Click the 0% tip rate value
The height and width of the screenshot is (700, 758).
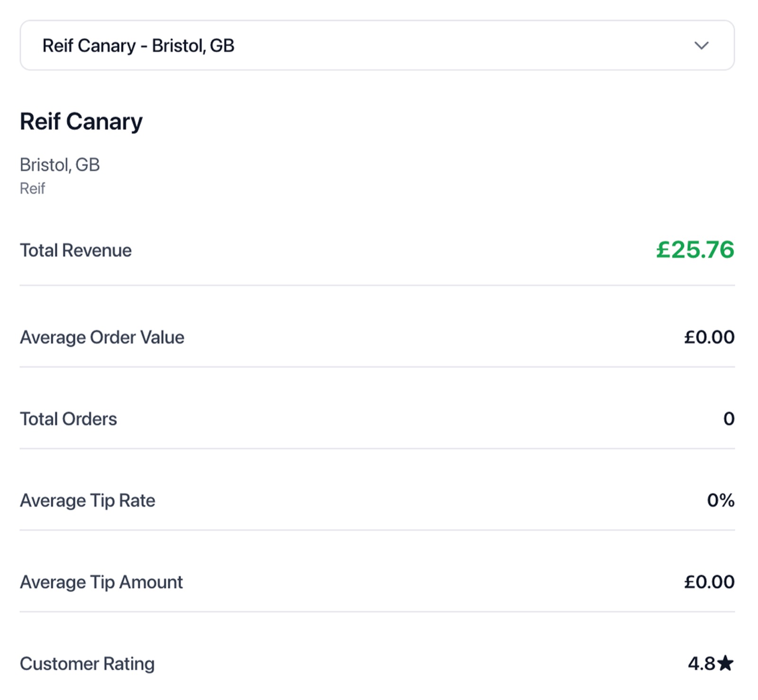(721, 500)
